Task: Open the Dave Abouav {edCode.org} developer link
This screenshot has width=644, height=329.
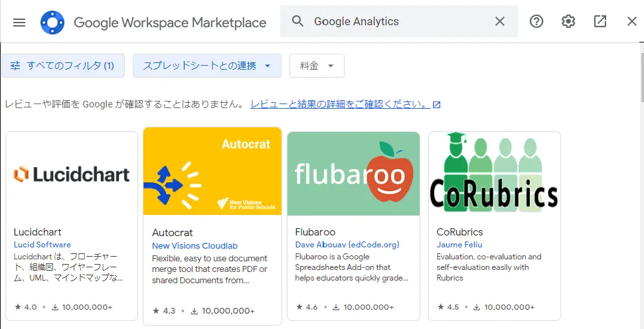Action: tap(347, 245)
